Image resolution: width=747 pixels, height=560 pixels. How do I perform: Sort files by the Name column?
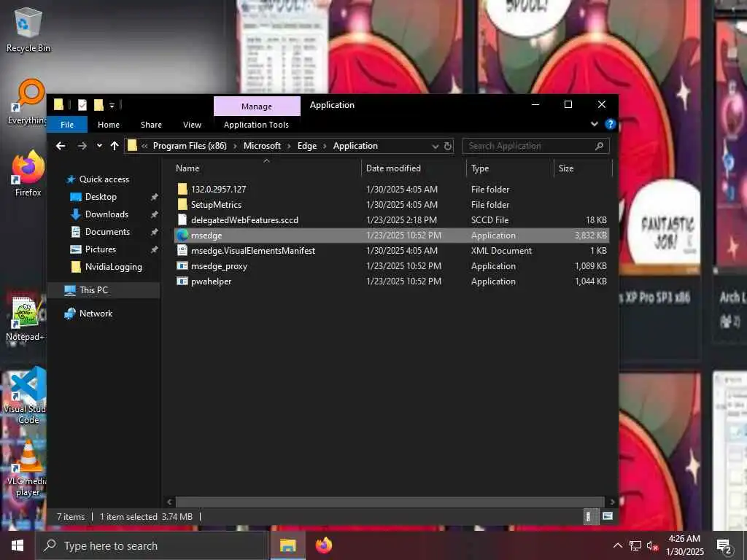267,168
